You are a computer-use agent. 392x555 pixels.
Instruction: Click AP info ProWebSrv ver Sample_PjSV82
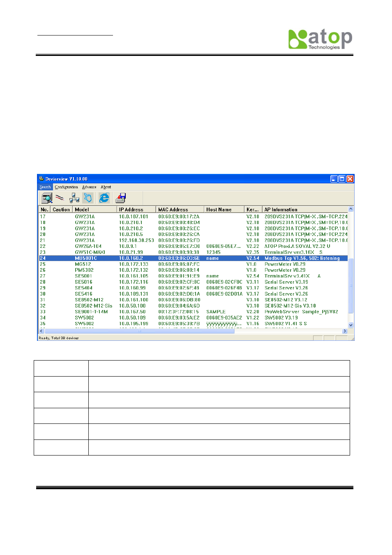301,312
